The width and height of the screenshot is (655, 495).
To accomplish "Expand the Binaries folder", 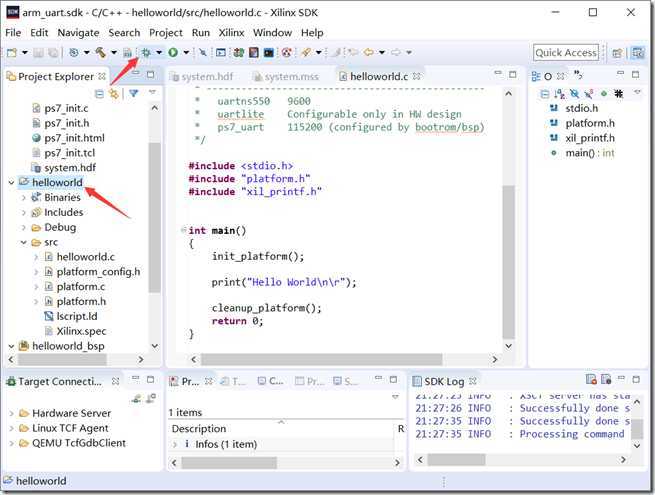I will [24, 198].
